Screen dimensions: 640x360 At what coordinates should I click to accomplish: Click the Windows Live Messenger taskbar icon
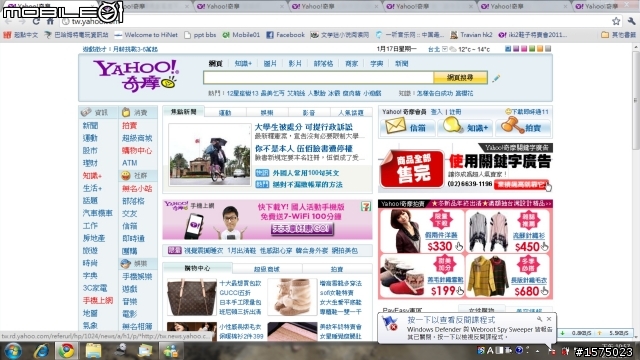click(x=171, y=351)
